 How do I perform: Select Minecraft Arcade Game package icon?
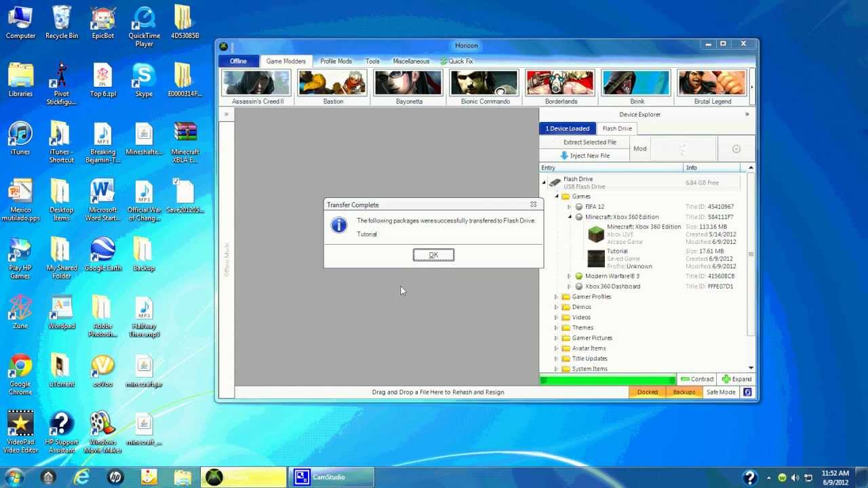595,235
